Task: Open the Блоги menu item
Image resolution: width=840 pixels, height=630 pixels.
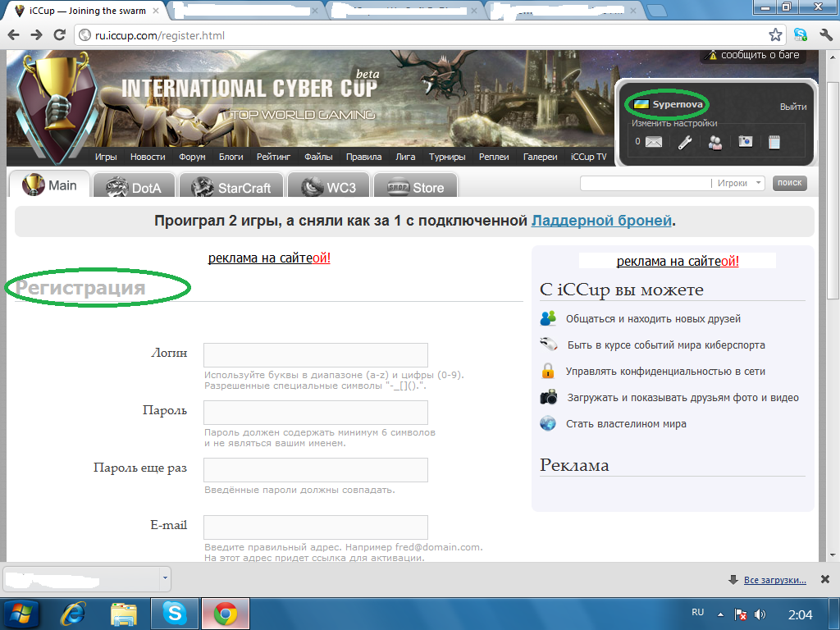Action: tap(231, 157)
